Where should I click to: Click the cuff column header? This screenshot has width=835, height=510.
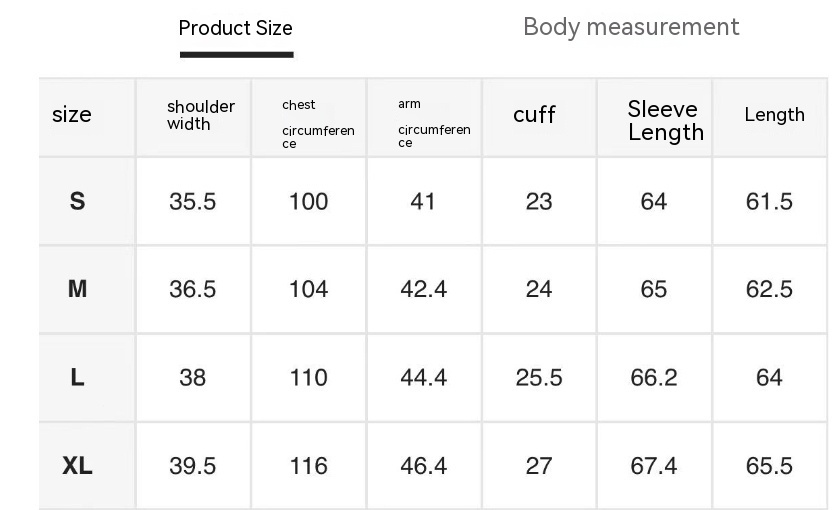534,115
